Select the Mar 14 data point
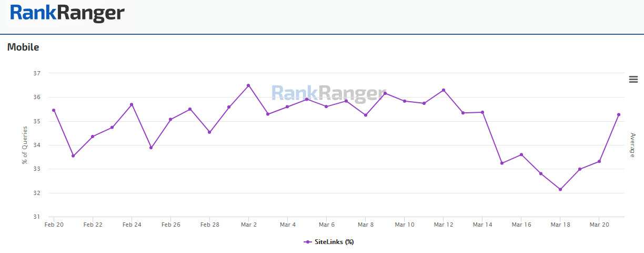644x253 pixels. [482, 112]
